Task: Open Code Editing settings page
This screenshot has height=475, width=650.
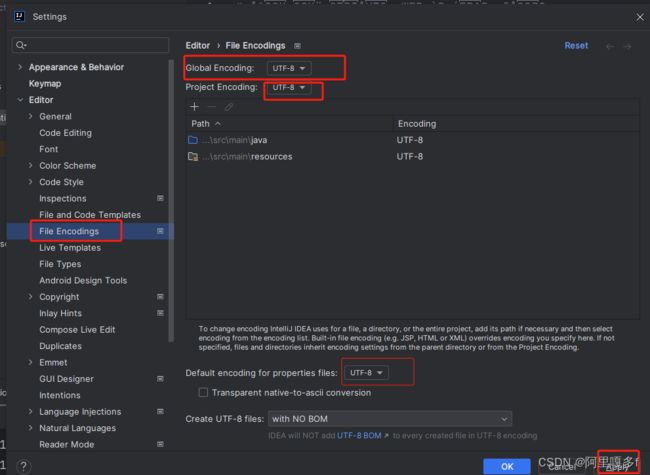Action: point(65,133)
